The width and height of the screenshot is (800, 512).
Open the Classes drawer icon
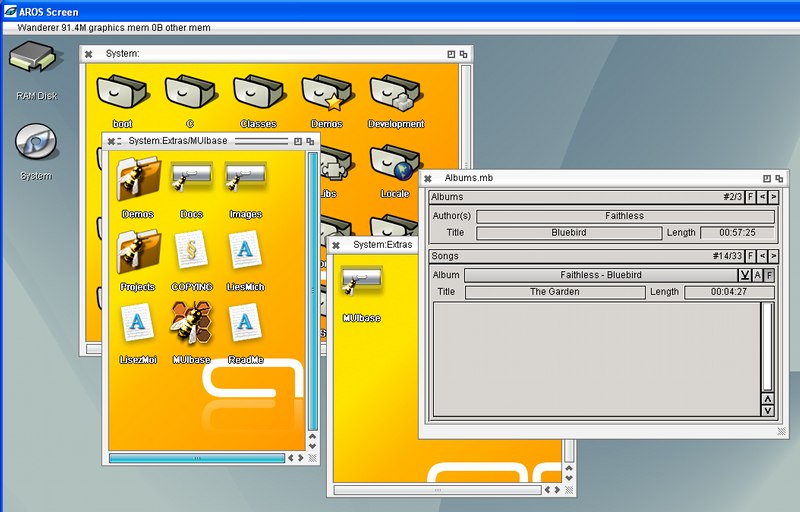pyautogui.click(x=258, y=93)
